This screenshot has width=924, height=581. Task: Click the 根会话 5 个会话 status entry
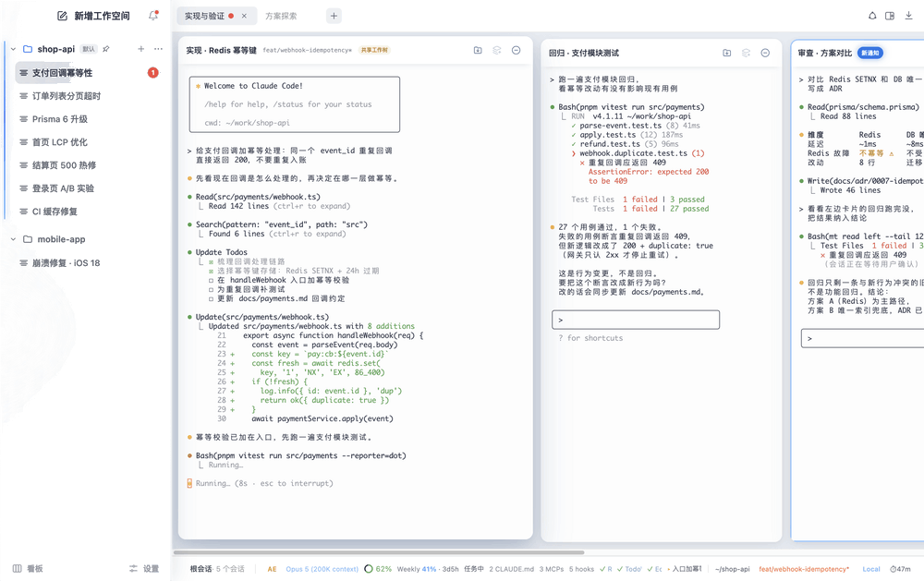(217, 569)
